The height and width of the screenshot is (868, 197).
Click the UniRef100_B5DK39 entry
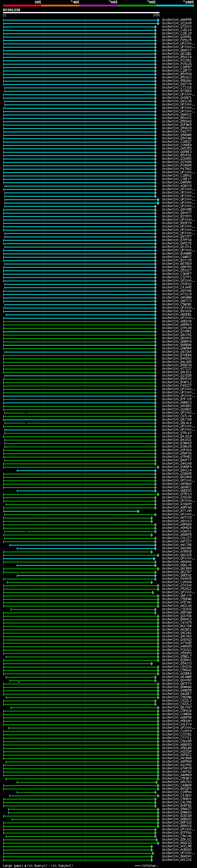(177, 365)
